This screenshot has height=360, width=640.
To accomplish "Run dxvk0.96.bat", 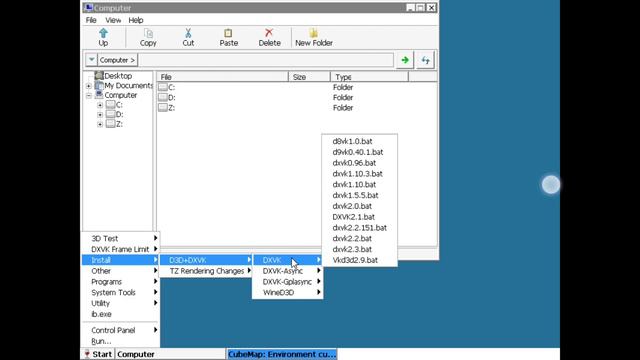I will tap(360, 163).
